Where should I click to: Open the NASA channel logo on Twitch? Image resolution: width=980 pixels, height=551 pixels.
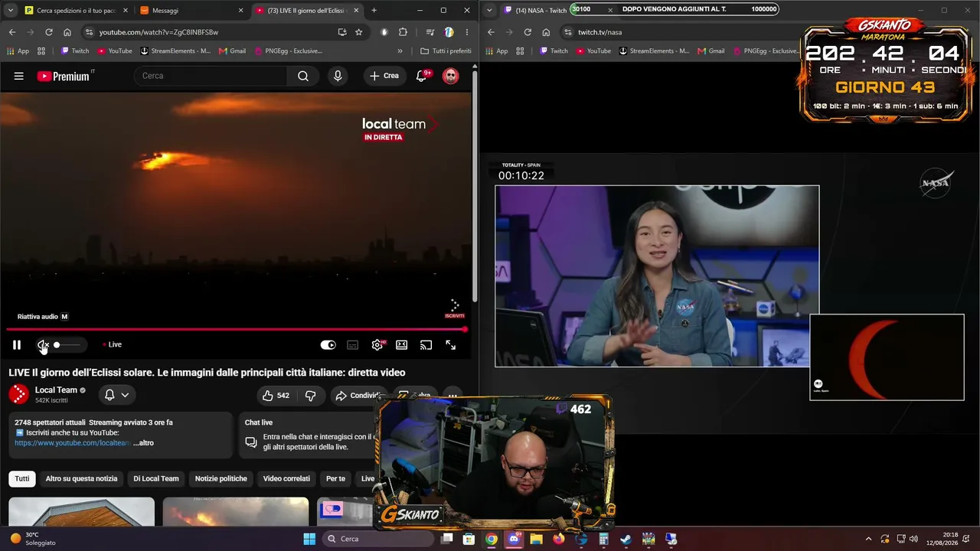936,183
